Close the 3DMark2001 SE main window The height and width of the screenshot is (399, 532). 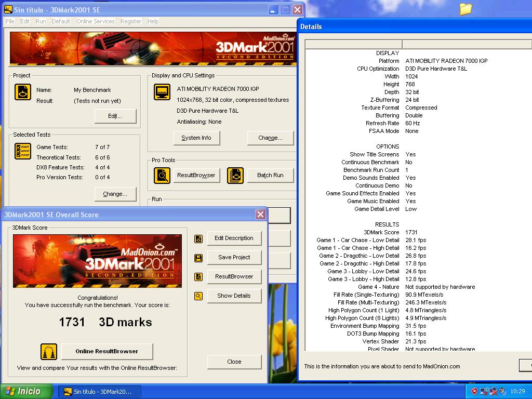coord(297,10)
